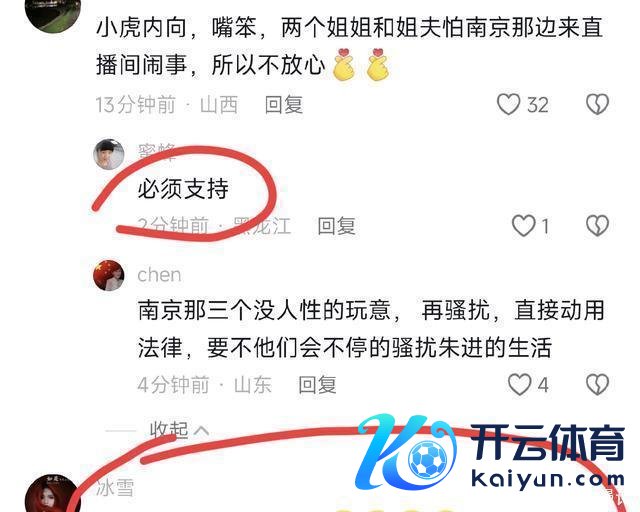The image size is (640, 512).
Task: Open the username 冰雪
Action: click(115, 488)
